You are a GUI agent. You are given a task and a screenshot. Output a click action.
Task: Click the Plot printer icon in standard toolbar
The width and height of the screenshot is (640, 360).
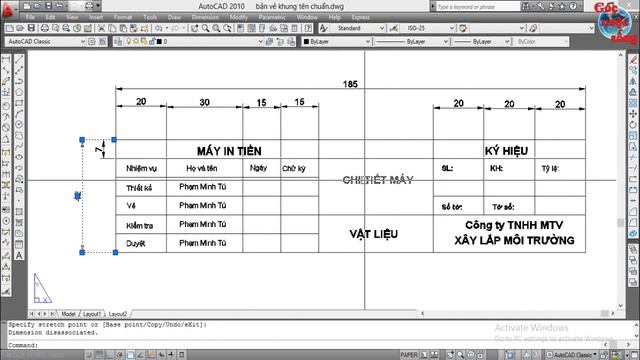44,28
